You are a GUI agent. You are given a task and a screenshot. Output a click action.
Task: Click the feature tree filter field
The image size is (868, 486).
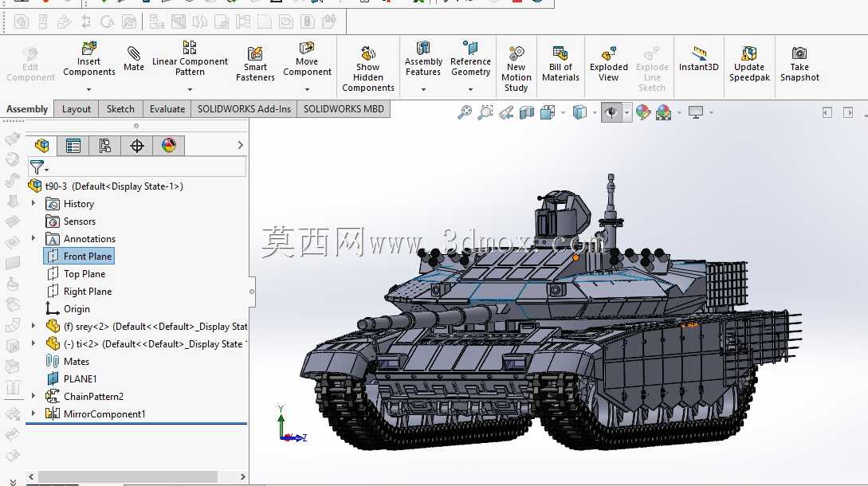(x=137, y=167)
